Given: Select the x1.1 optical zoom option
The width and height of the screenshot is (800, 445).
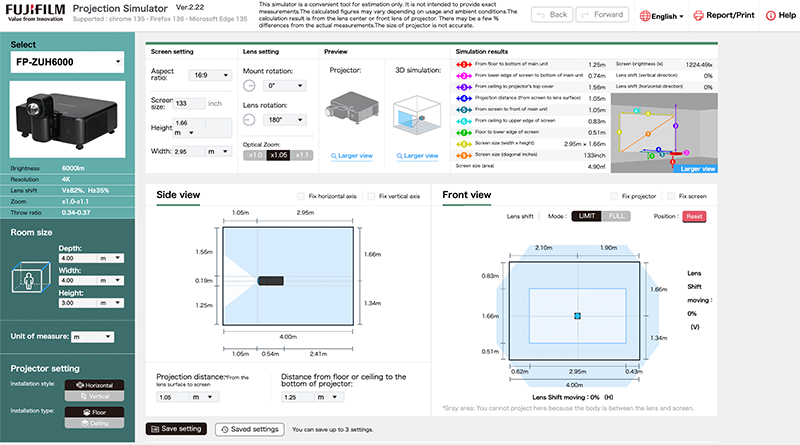Looking at the screenshot, I should tap(301, 155).
